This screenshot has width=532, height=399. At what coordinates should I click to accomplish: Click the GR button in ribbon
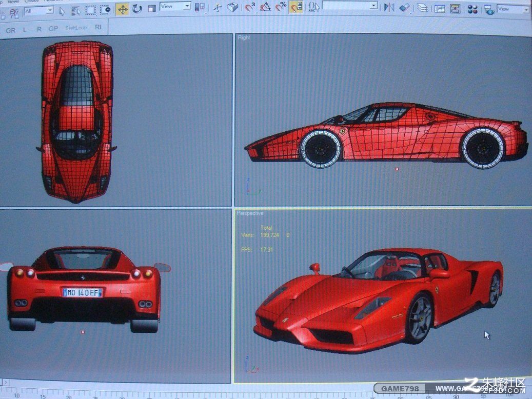click(x=11, y=30)
